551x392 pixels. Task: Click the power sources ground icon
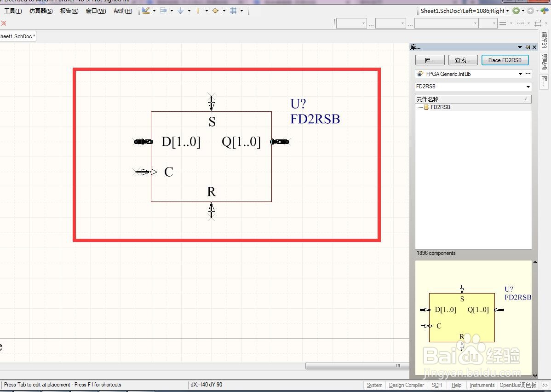point(181,11)
